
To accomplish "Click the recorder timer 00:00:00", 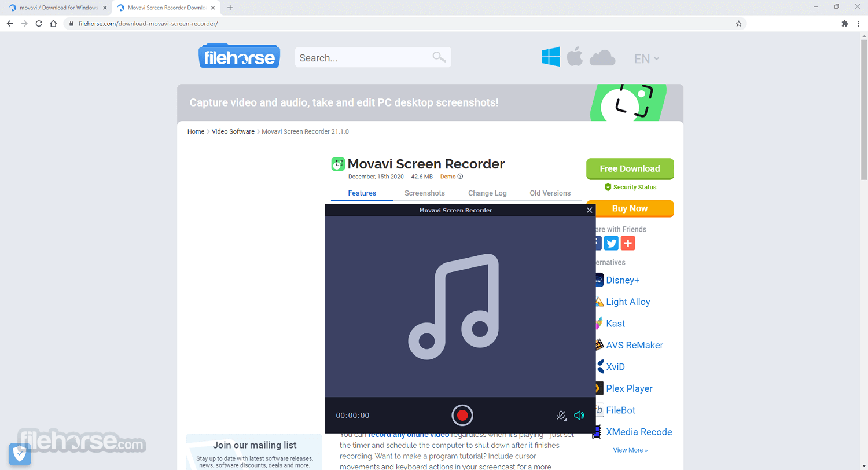I will (352, 416).
